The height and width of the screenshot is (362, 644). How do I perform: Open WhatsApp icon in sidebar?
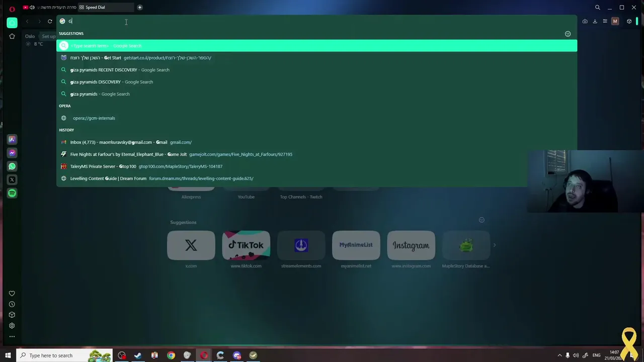pos(12,166)
